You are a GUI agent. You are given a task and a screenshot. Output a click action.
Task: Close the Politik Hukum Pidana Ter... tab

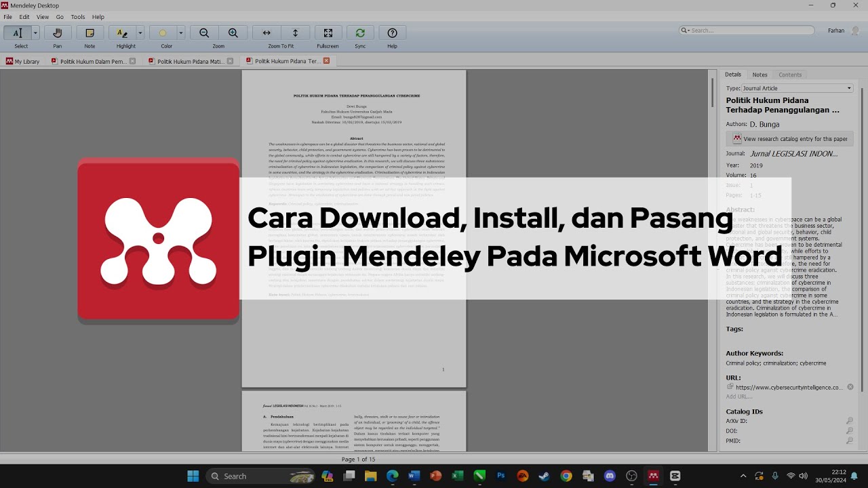[326, 61]
